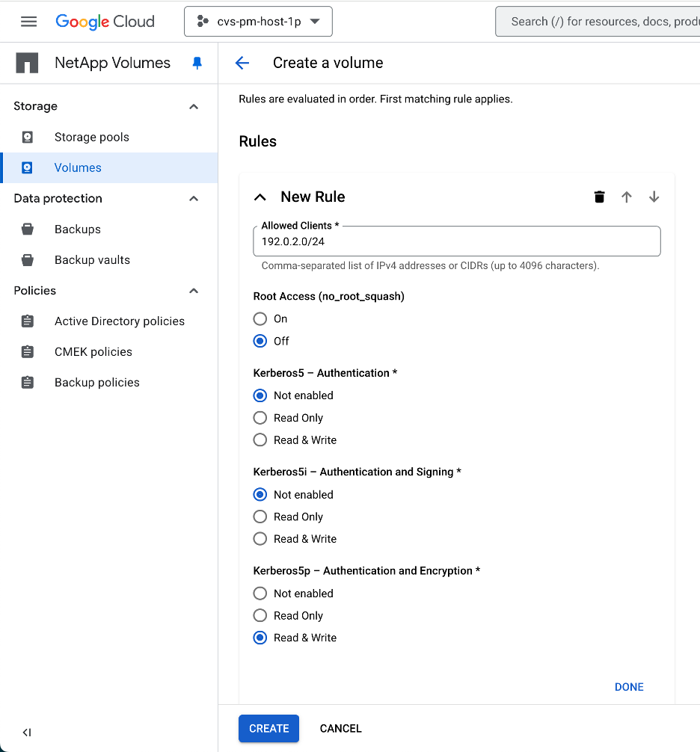Go to Backup vaults page
700x752 pixels.
click(x=92, y=260)
